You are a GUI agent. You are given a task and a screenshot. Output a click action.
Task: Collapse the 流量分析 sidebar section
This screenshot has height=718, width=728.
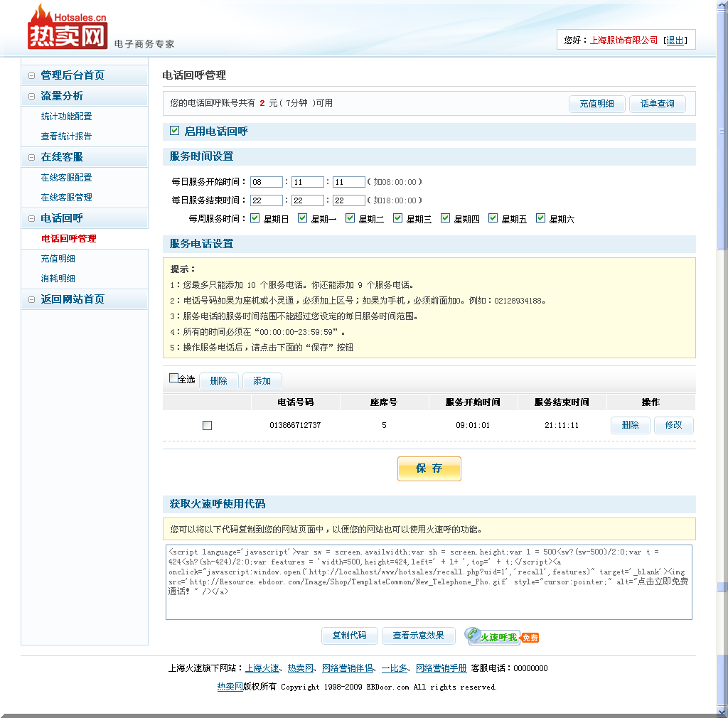point(31,96)
